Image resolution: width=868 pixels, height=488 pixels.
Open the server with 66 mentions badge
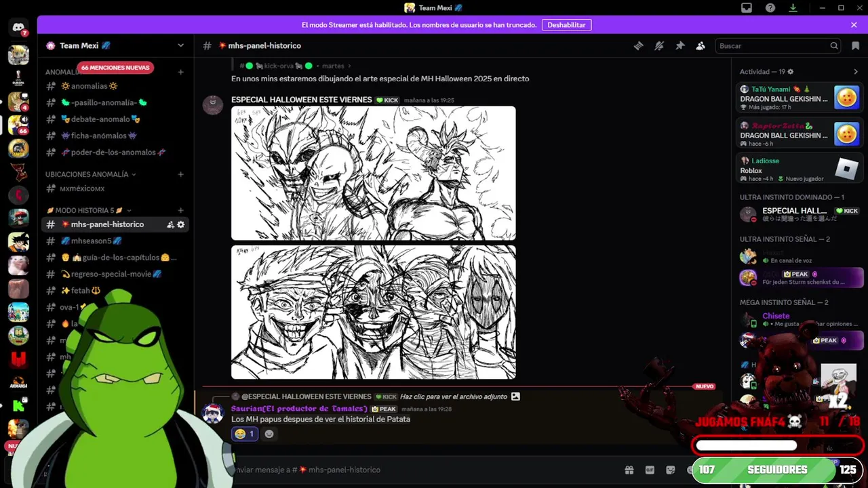pyautogui.click(x=18, y=125)
